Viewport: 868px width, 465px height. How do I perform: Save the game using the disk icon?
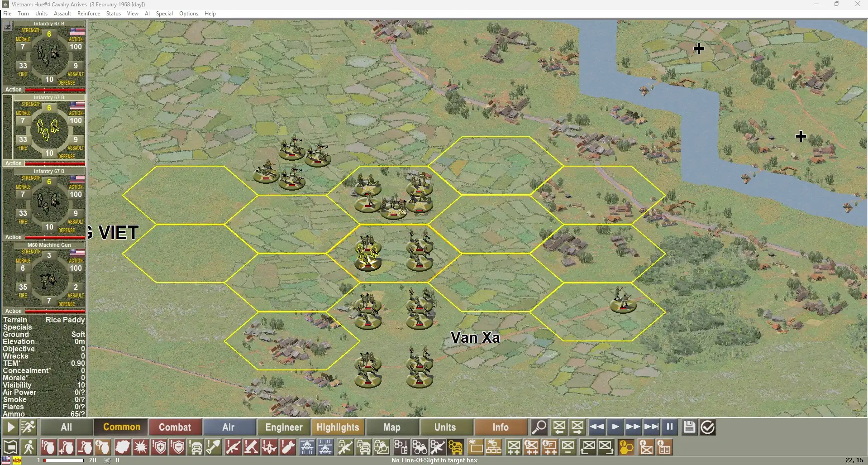point(689,427)
